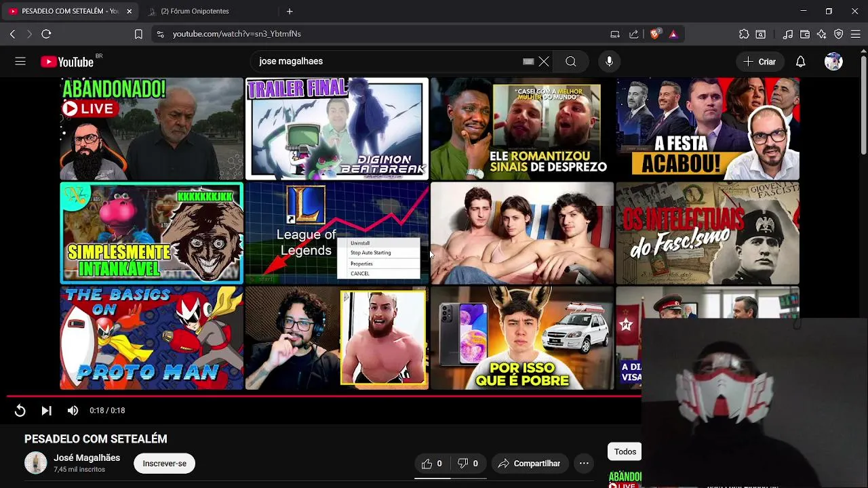Open Brave Wallet icon
This screenshot has width=868, height=488.
805,34
